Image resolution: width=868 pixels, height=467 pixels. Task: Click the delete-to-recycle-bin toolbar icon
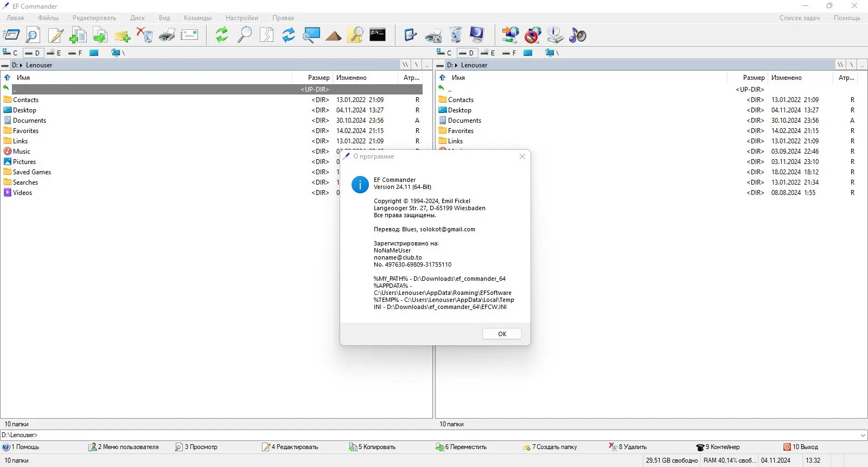[144, 35]
